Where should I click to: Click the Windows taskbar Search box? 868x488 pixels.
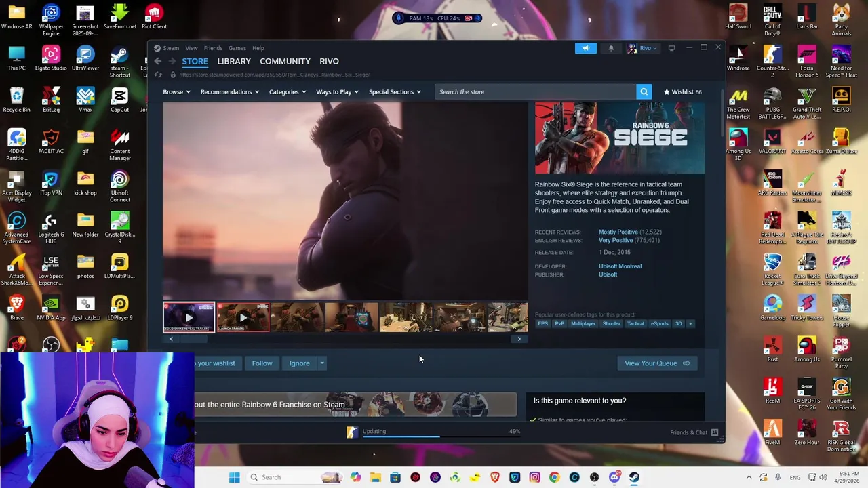(x=294, y=477)
